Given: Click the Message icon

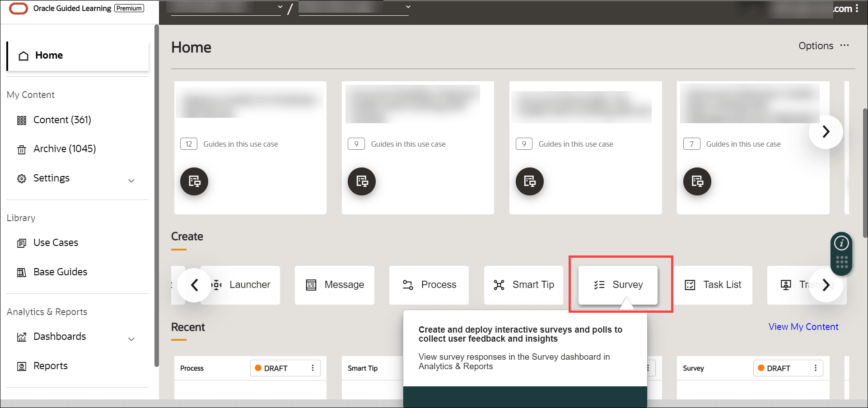Looking at the screenshot, I should (311, 285).
